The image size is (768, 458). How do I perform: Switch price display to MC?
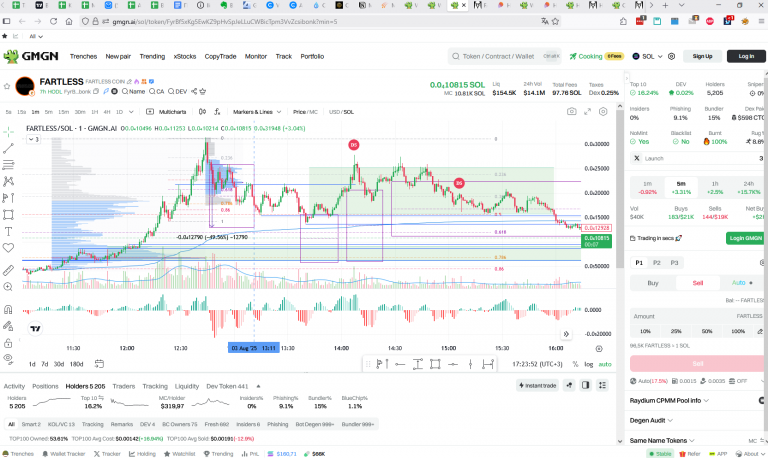pyautogui.click(x=313, y=112)
